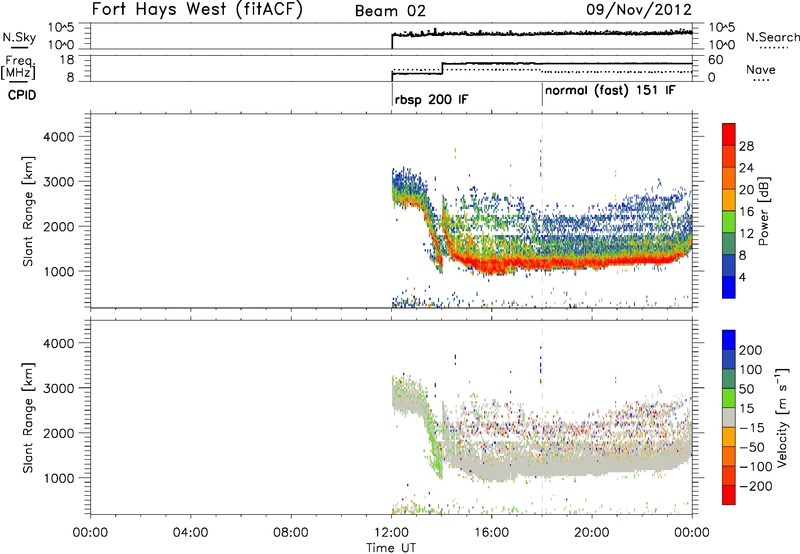The height and width of the screenshot is (554, 800).
Task: Click the 'Slant Range [km]' label of power panel
Action: click(28, 211)
